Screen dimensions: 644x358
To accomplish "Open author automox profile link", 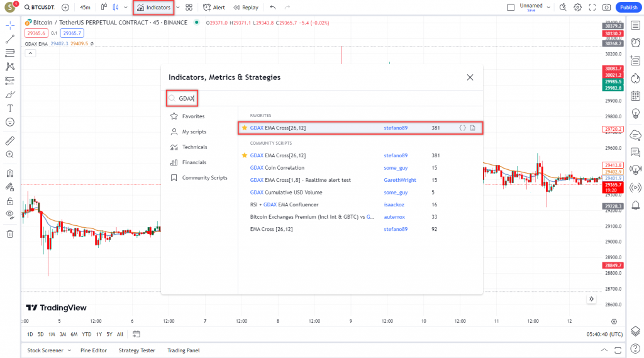I will (x=394, y=217).
